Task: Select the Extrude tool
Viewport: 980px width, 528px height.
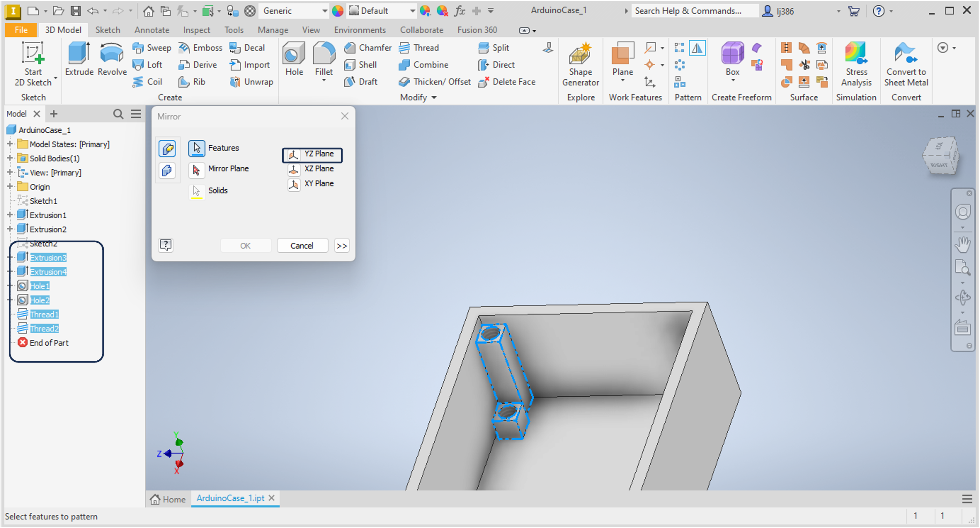Action: 79,59
